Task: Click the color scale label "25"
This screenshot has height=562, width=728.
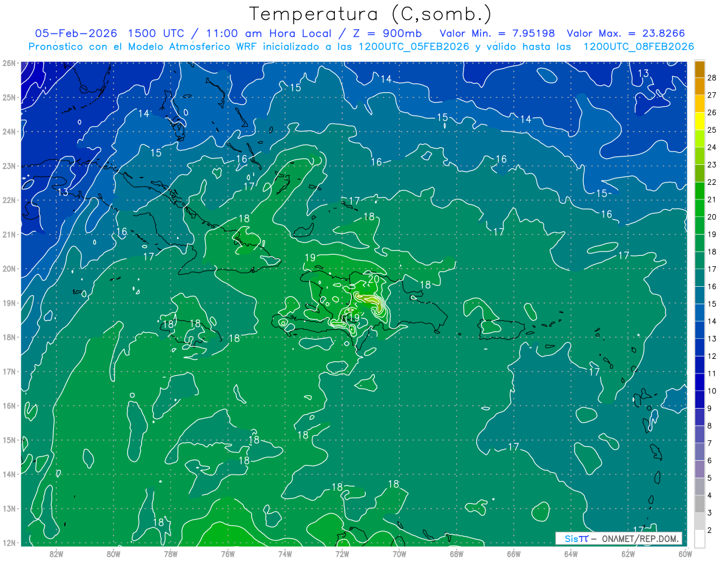Action: [x=712, y=130]
